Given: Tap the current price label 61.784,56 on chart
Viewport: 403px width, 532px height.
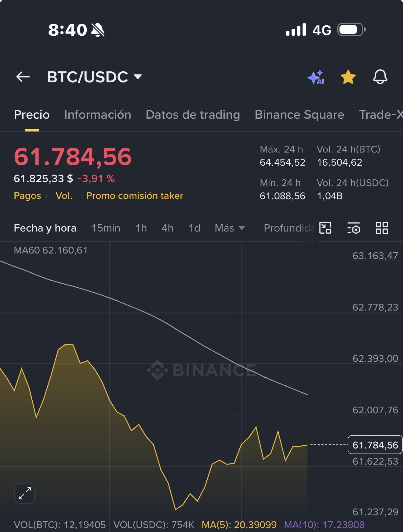Looking at the screenshot, I should pos(375,445).
